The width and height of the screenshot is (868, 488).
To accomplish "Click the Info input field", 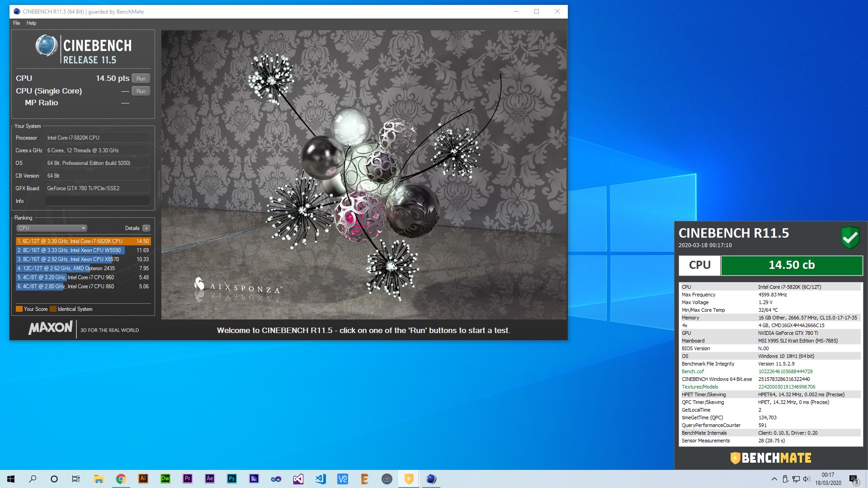I will tap(98, 201).
